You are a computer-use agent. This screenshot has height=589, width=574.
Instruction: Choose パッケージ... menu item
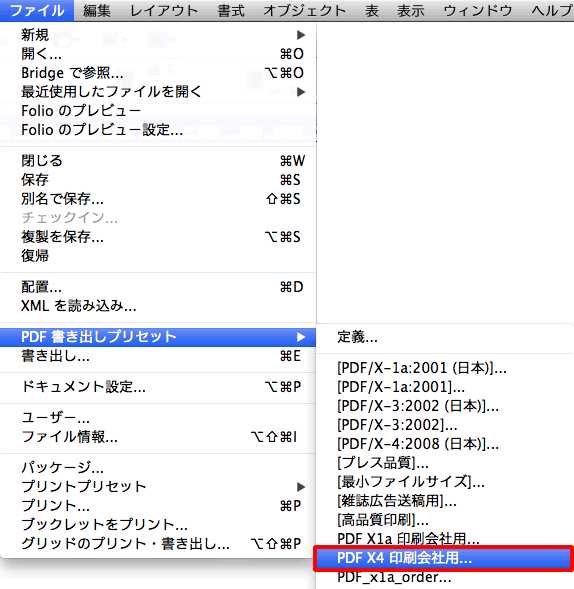pyautogui.click(x=158, y=468)
